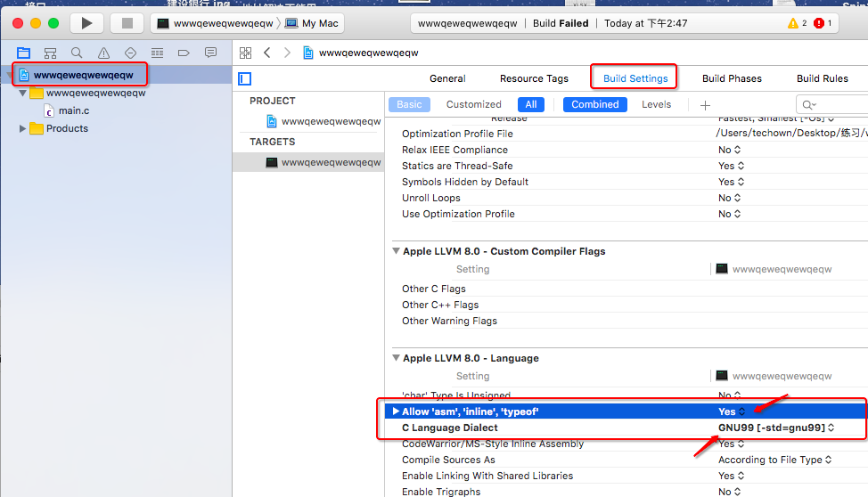Click the Build Failed status text
This screenshot has height=497, width=868.
tap(561, 23)
